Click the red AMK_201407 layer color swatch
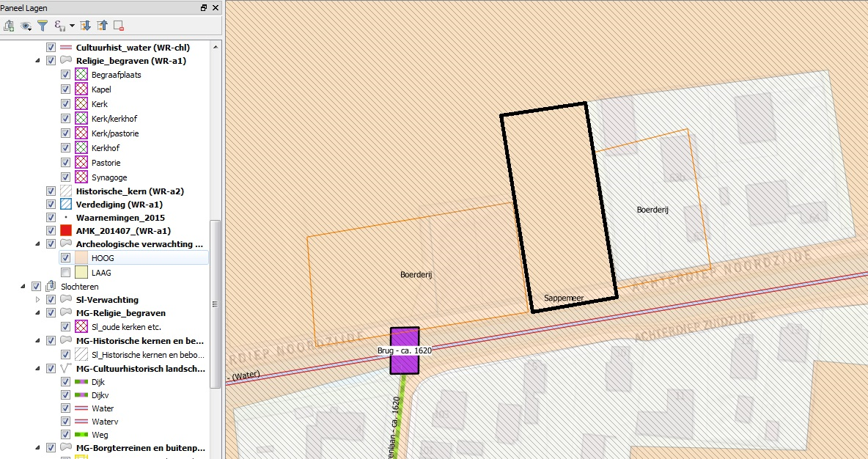This screenshot has width=868, height=459. point(66,231)
